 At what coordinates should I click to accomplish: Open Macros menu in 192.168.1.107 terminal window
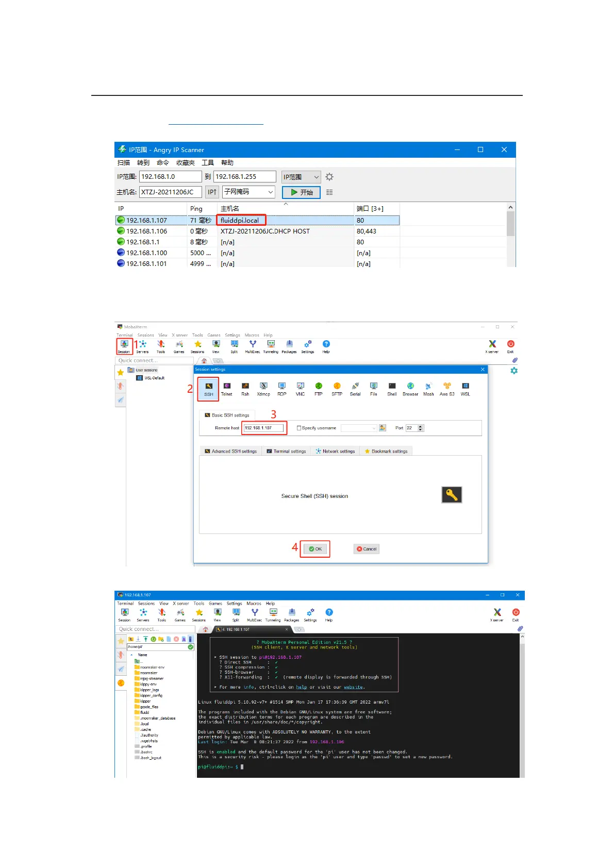point(254,603)
